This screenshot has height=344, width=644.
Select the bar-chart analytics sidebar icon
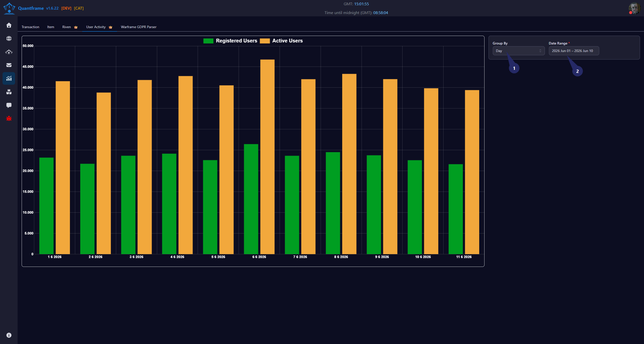[x=9, y=78]
